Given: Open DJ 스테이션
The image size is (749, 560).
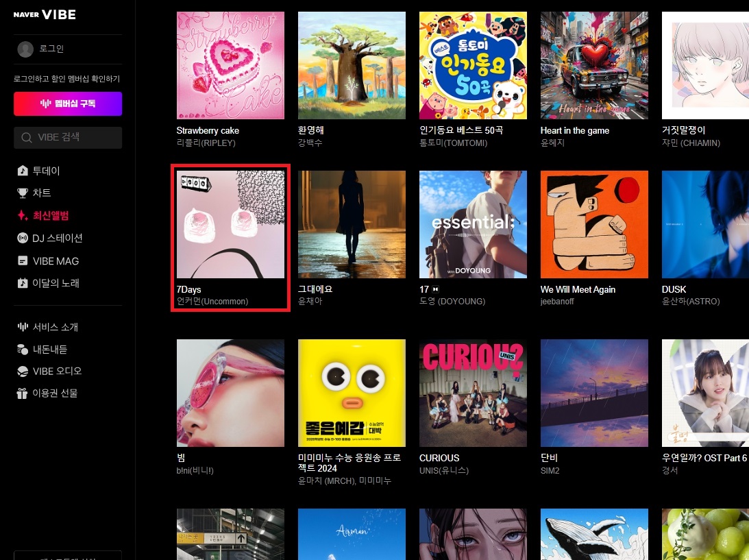Looking at the screenshot, I should [x=58, y=238].
